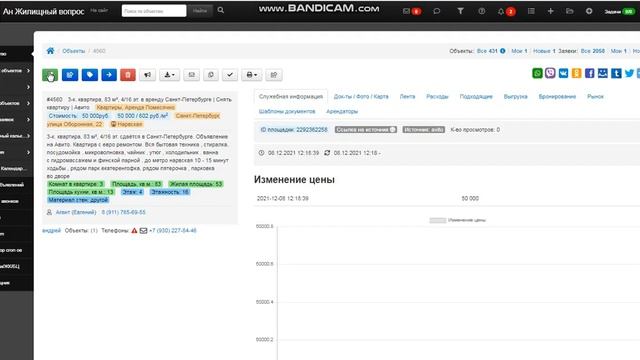
Task: Click the red delete trash button
Action: pyautogui.click(x=128, y=75)
